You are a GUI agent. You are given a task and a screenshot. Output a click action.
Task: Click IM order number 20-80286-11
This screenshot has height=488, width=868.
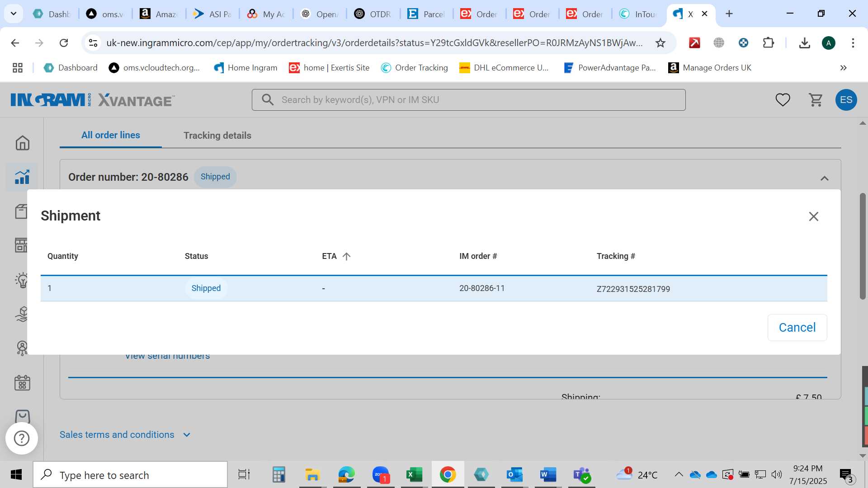pyautogui.click(x=482, y=288)
